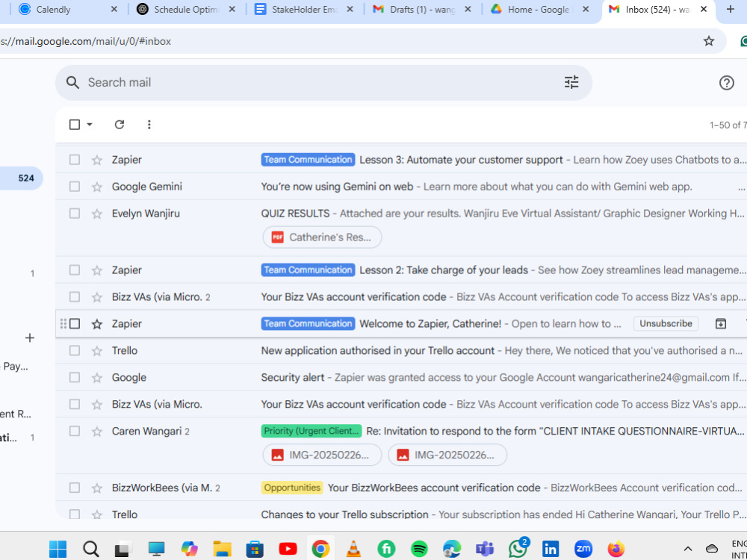Viewport: 747px width, 560px height.
Task: Open Windows taskbar search
Action: click(90, 549)
